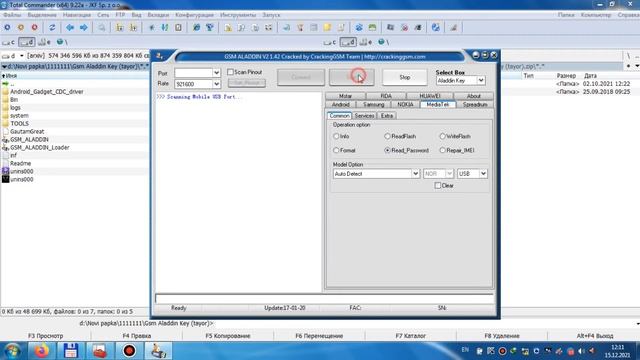Open the Auto Detect model dropdown
The width and height of the screenshot is (640, 360).
point(415,174)
